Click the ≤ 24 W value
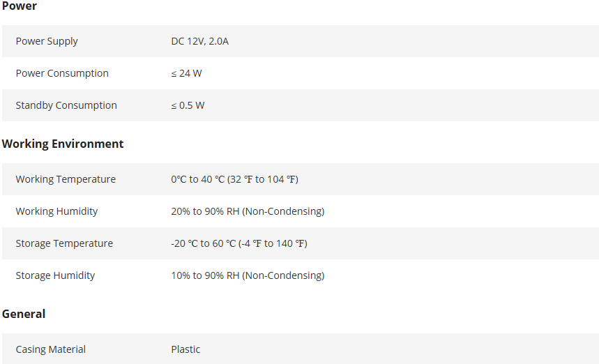Viewport: 599px width, 364px height. pyautogui.click(x=186, y=73)
